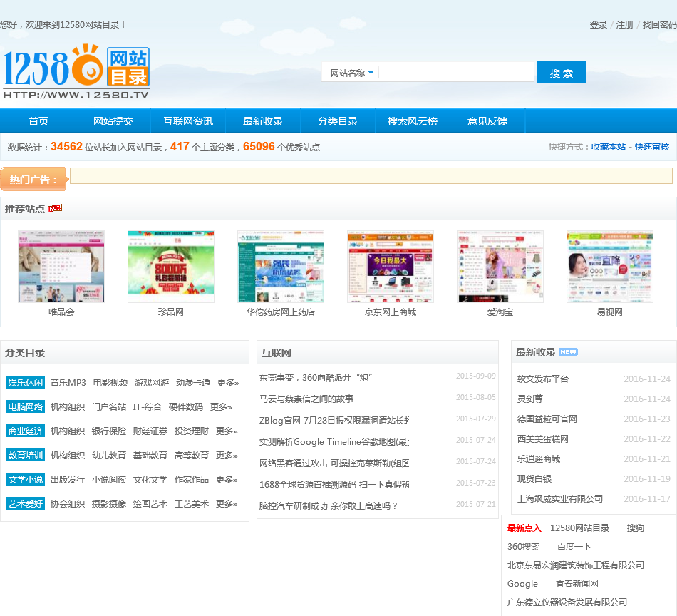
Task: Select the 电脑网络 category tag
Action: [26, 407]
